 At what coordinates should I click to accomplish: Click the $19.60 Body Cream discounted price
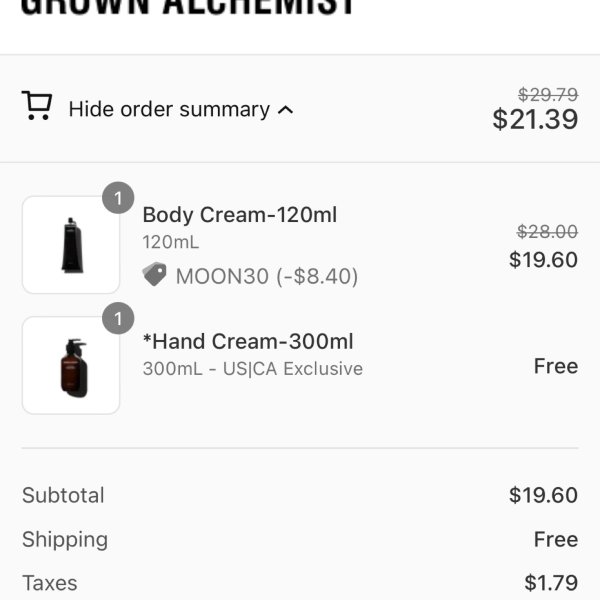pos(543,260)
